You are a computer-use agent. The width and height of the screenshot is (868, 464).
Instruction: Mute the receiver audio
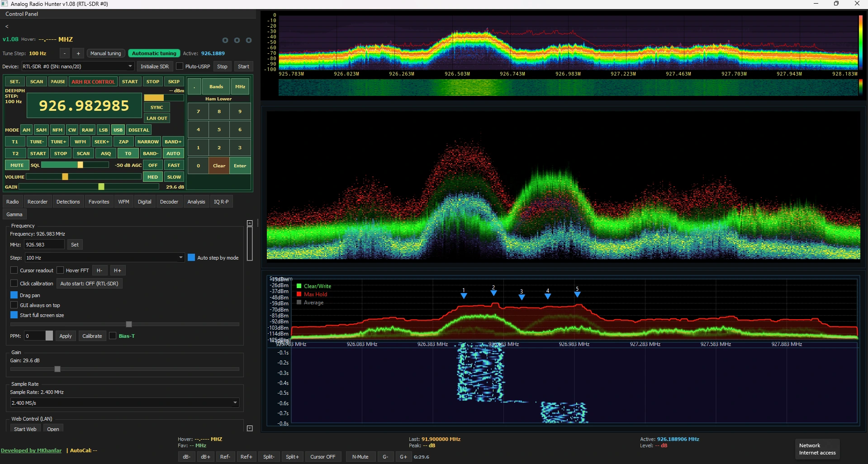[16, 165]
